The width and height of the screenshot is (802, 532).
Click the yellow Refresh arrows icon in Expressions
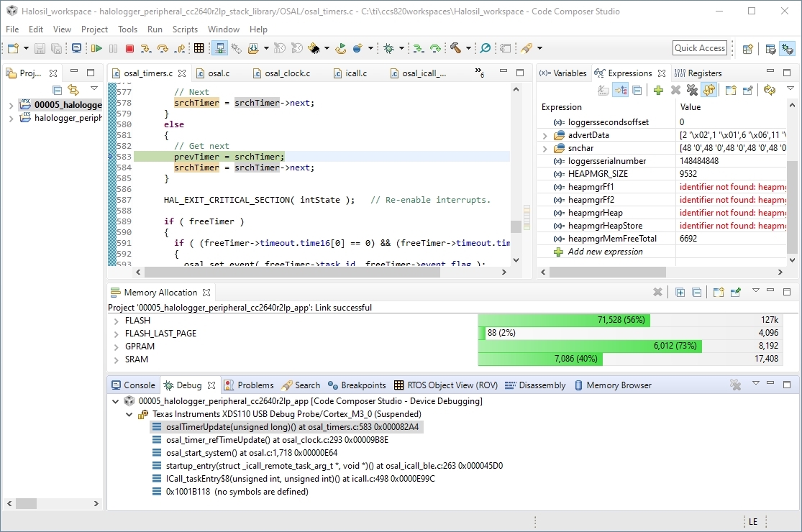[769, 91]
